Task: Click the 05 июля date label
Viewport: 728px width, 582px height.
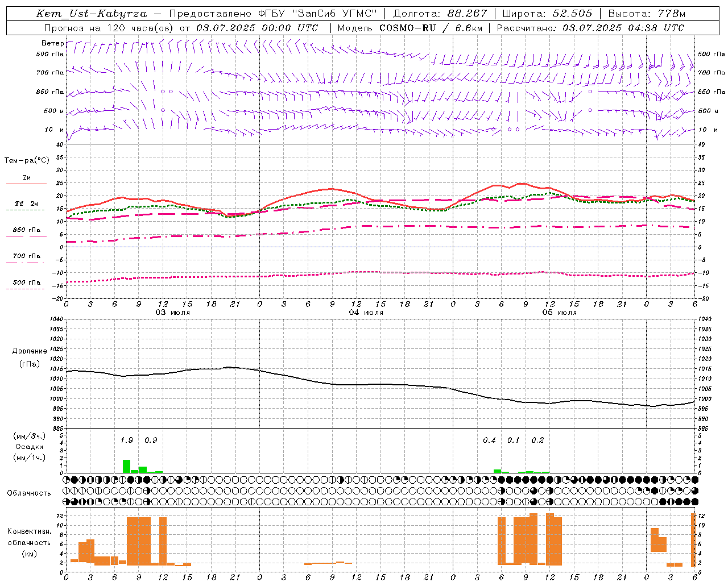Action: [x=560, y=313]
